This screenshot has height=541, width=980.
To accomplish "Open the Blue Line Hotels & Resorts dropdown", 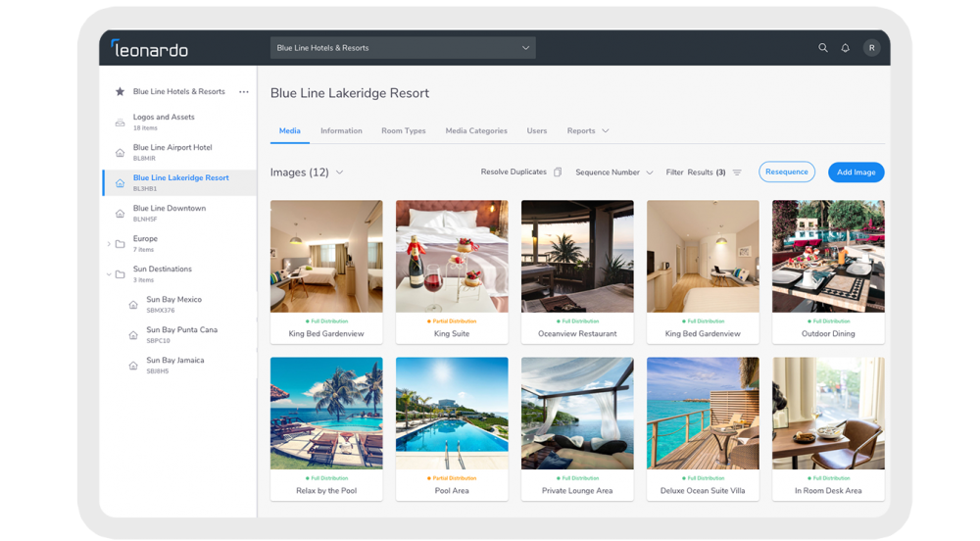I will pyautogui.click(x=403, y=48).
